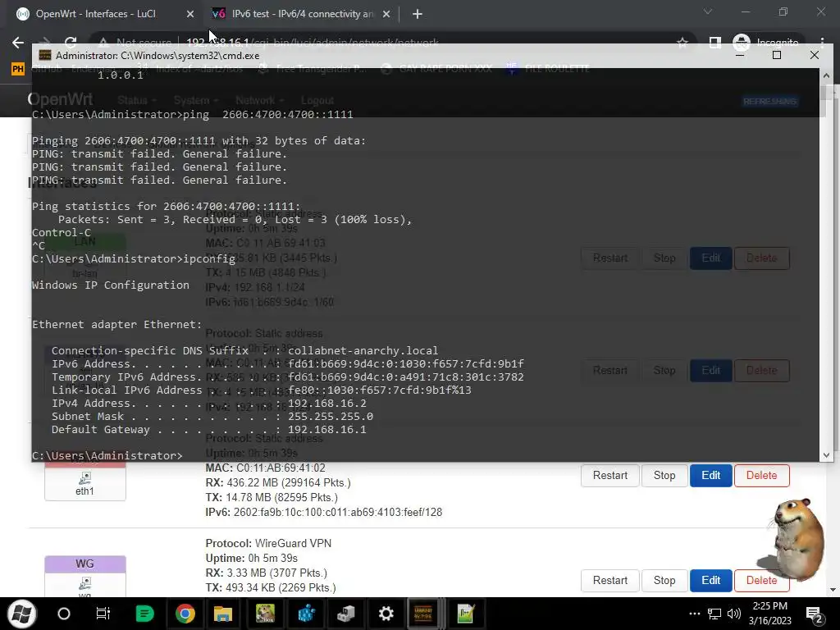The height and width of the screenshot is (630, 840).
Task: Open File Explorer from the taskbar
Action: point(223,614)
